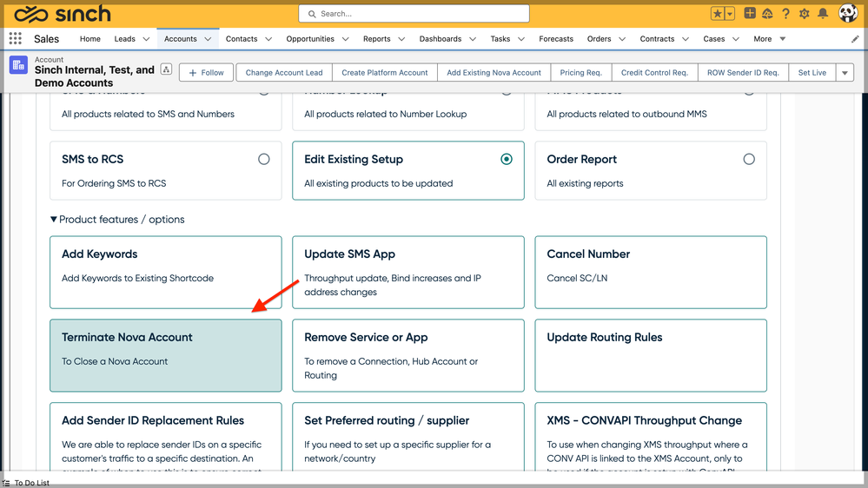
Task: Select the Add Keywords card
Action: (165, 272)
